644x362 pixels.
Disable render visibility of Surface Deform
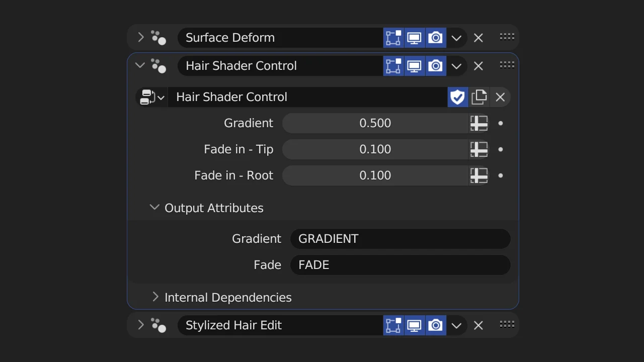point(435,37)
